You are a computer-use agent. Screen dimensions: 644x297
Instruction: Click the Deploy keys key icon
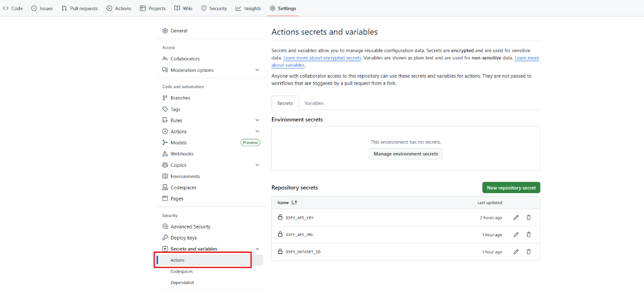tap(165, 238)
